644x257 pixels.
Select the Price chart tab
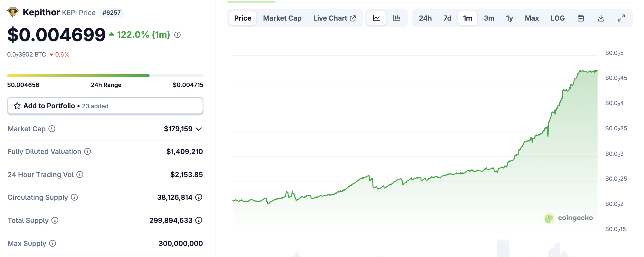[243, 18]
